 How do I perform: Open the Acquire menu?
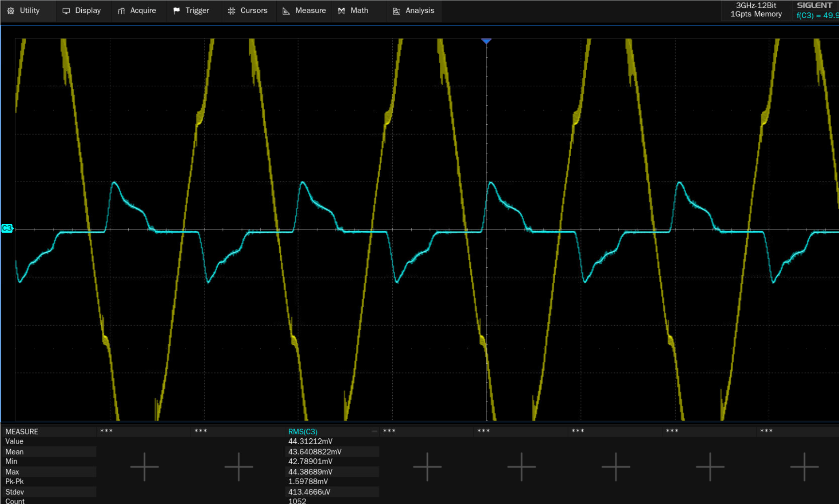[x=137, y=11]
